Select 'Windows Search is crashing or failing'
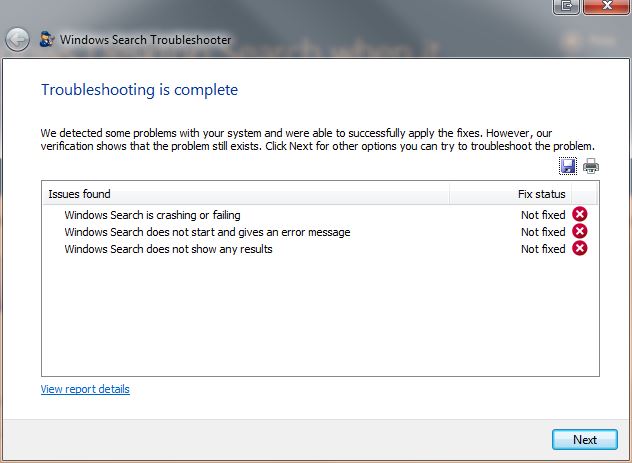This screenshot has width=632, height=463. click(152, 215)
